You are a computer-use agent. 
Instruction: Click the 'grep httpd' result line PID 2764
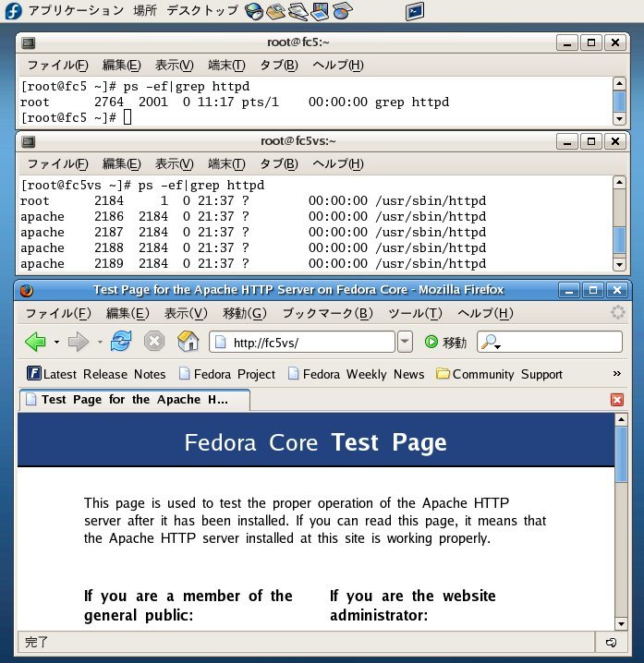click(235, 102)
